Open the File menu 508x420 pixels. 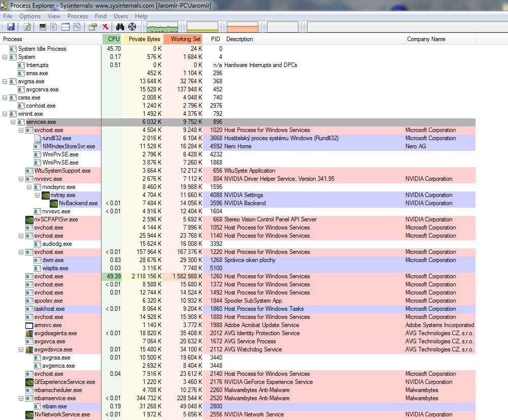tap(8, 16)
